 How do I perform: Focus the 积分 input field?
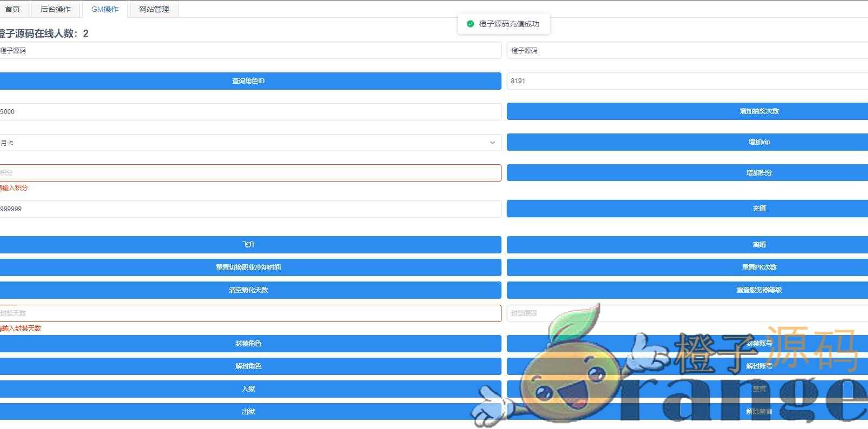coord(249,173)
